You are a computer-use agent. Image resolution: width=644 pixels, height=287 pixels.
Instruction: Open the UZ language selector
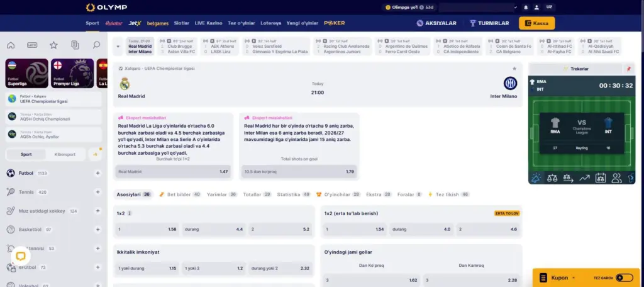coord(549,8)
